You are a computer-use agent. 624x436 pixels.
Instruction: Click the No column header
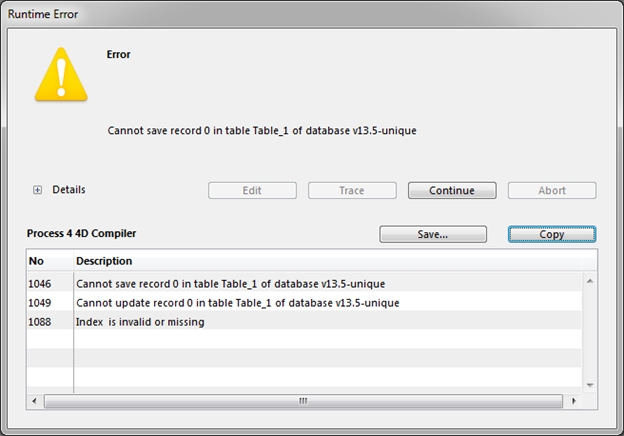point(48,261)
